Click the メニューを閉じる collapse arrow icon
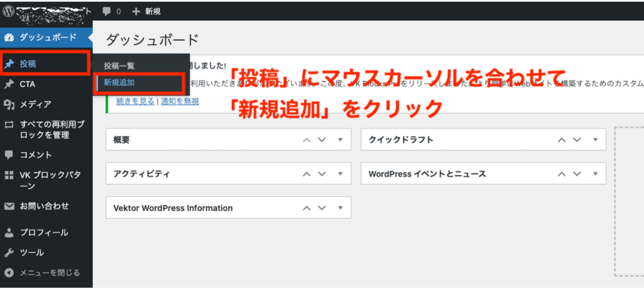This screenshot has height=288, width=644. [9, 273]
